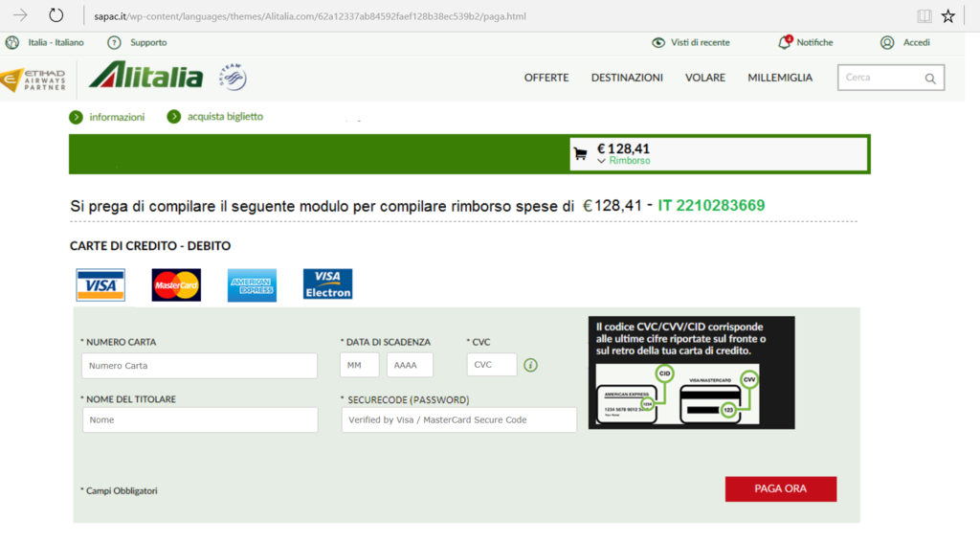Click the shopping cart icon
980x543 pixels.
[581, 153]
